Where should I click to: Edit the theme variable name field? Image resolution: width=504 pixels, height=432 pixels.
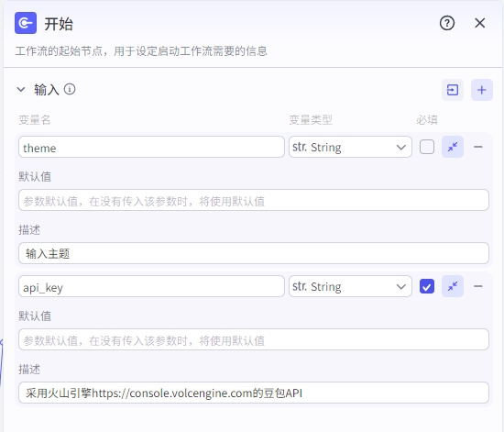coord(151,147)
